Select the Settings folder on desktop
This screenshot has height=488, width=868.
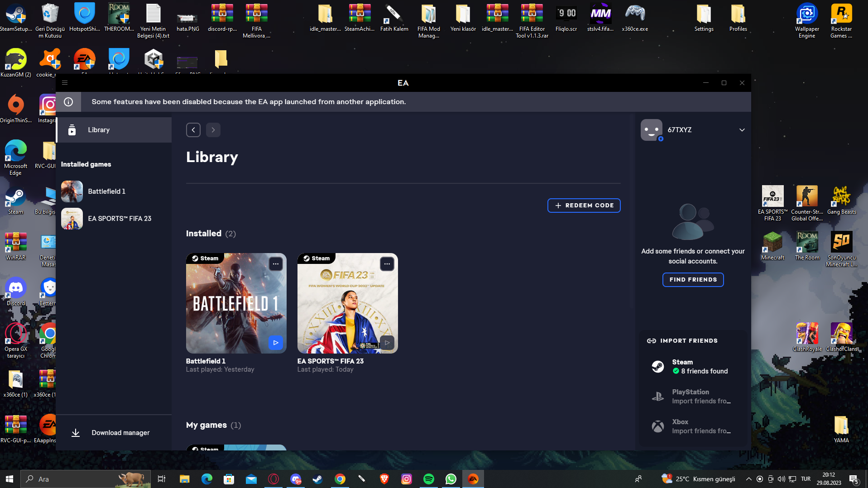point(704,18)
